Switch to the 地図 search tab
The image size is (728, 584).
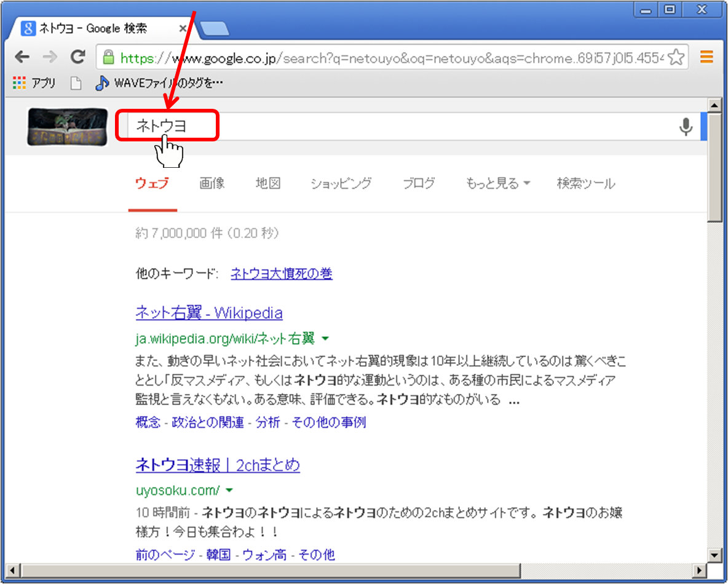click(268, 183)
